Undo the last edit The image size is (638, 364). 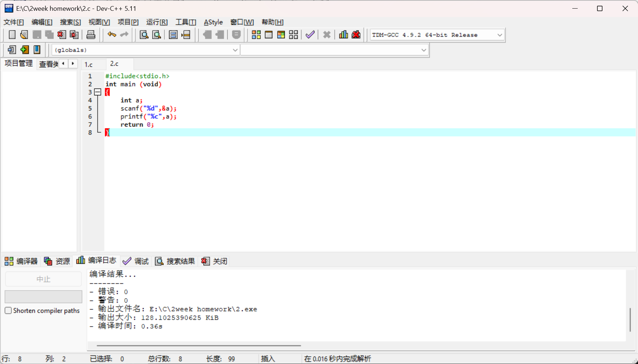pos(112,35)
